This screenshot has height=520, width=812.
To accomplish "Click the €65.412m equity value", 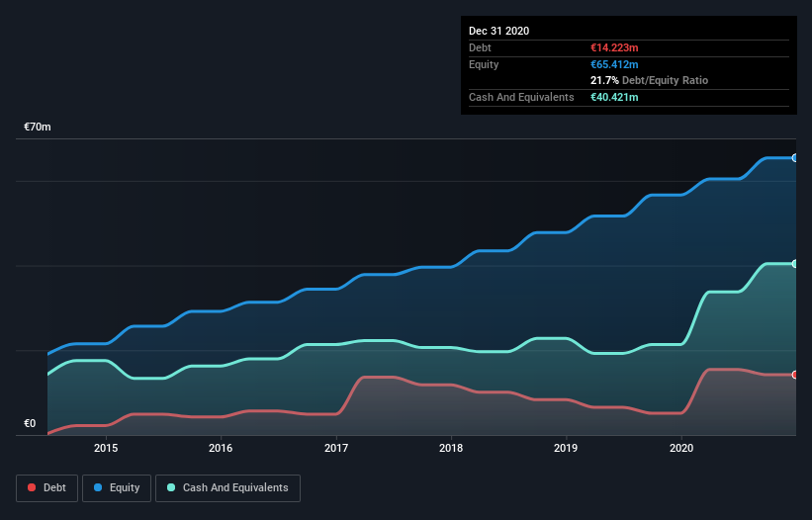I will 614,64.
